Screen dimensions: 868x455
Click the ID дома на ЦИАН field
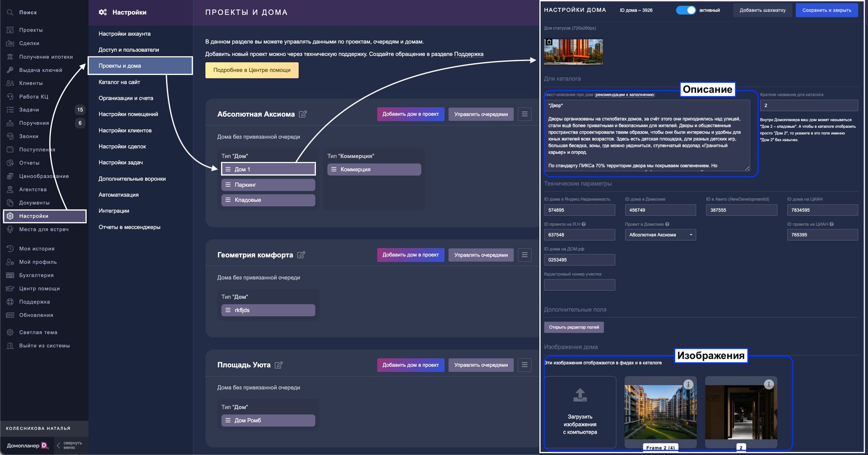click(x=823, y=210)
